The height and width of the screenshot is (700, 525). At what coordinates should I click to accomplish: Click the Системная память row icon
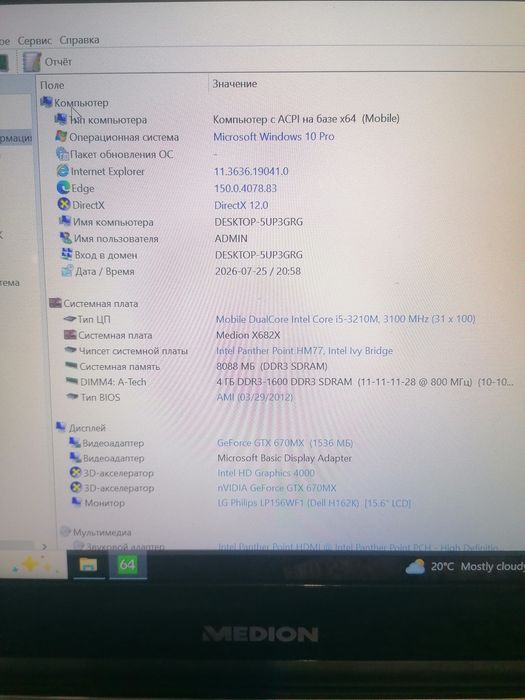(71, 366)
